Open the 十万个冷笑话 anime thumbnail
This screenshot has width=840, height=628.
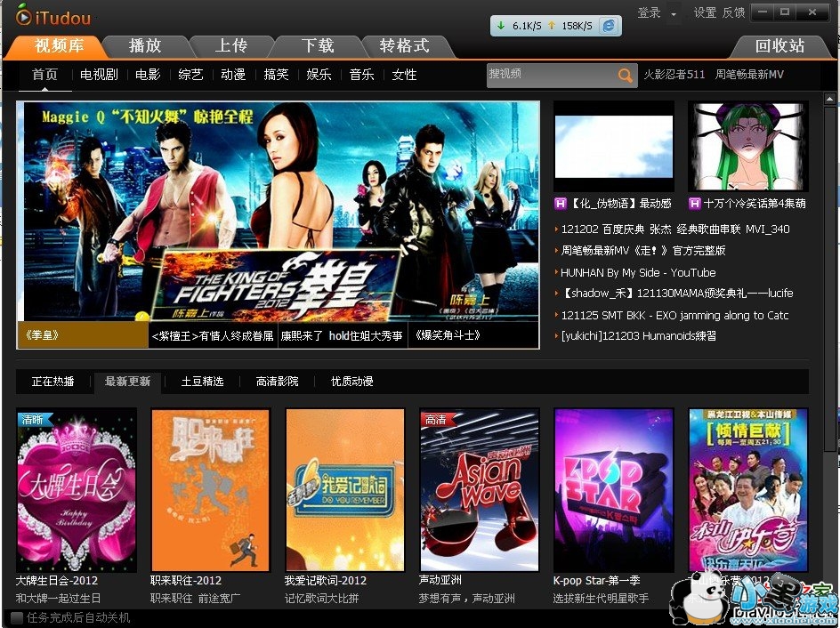coord(748,146)
